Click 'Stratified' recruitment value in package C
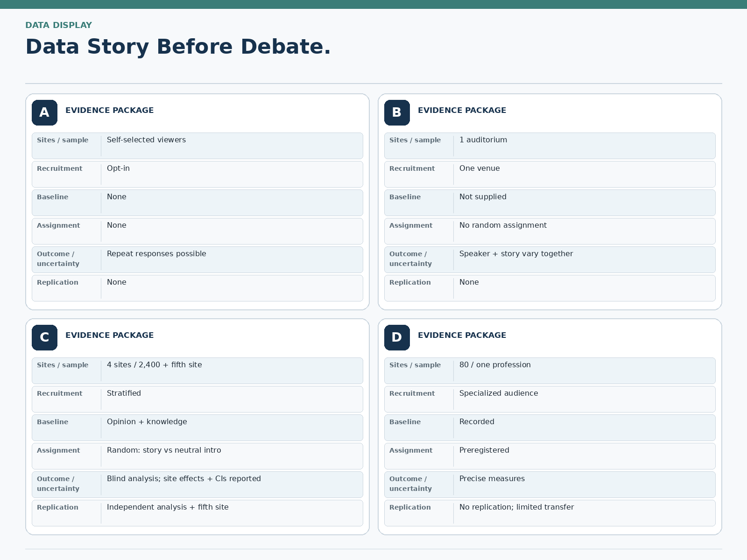The image size is (747, 560). tap(124, 393)
